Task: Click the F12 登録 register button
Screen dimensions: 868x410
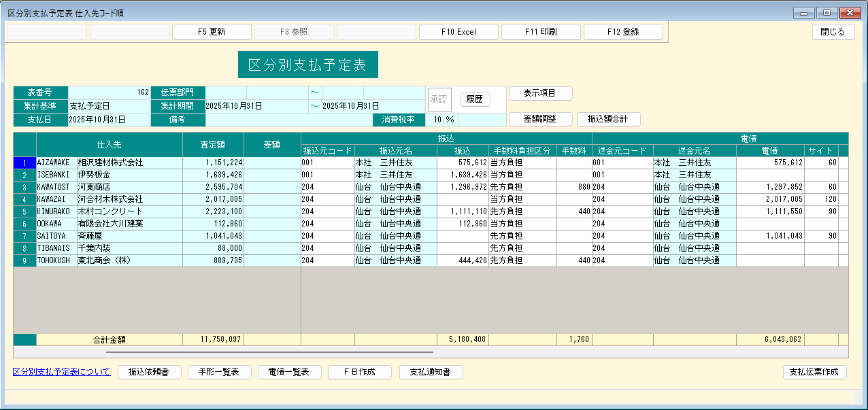Action: click(623, 32)
